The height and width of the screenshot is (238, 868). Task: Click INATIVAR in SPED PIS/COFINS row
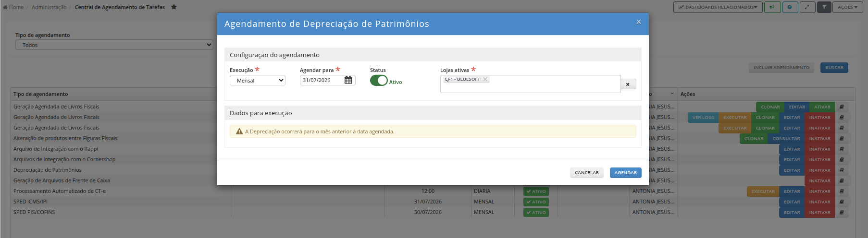point(820,213)
